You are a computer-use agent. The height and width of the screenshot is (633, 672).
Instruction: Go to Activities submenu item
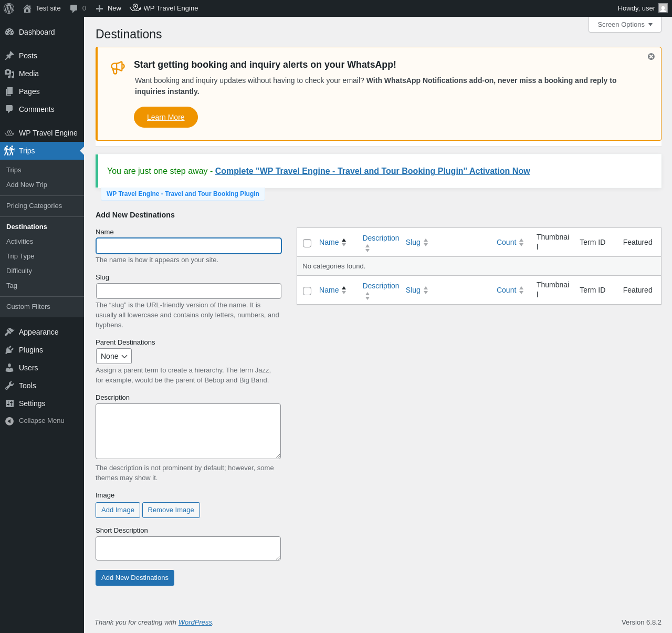(x=20, y=242)
